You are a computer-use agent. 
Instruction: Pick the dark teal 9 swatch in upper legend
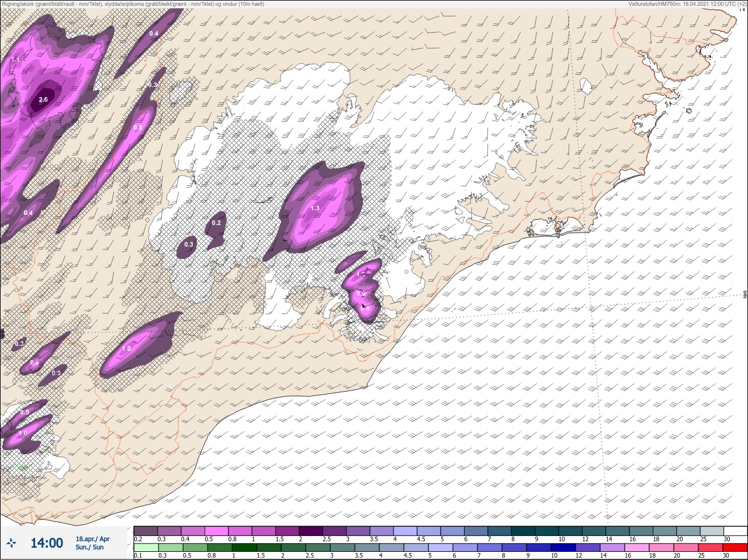click(x=547, y=531)
